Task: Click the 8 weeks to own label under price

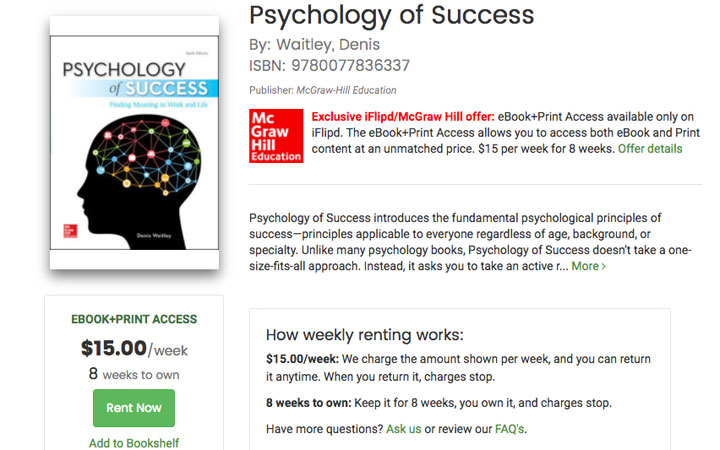Action: coord(134,374)
